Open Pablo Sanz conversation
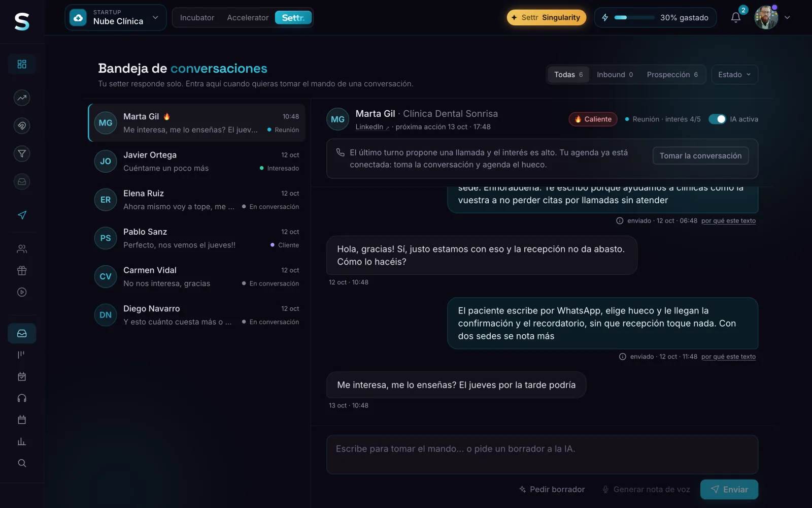Image resolution: width=812 pixels, height=508 pixels. coord(197,238)
